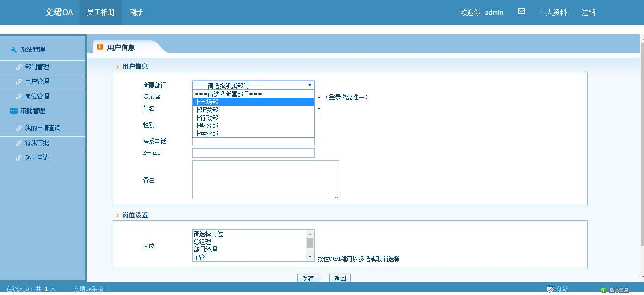This screenshot has height=295, width=644.
Task: Click 刷新 in top navigation
Action: [136, 12]
